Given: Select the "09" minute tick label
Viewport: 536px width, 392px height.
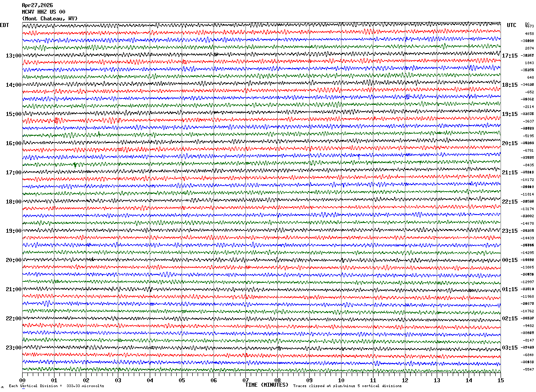Looking at the screenshot, I should click(309, 380).
